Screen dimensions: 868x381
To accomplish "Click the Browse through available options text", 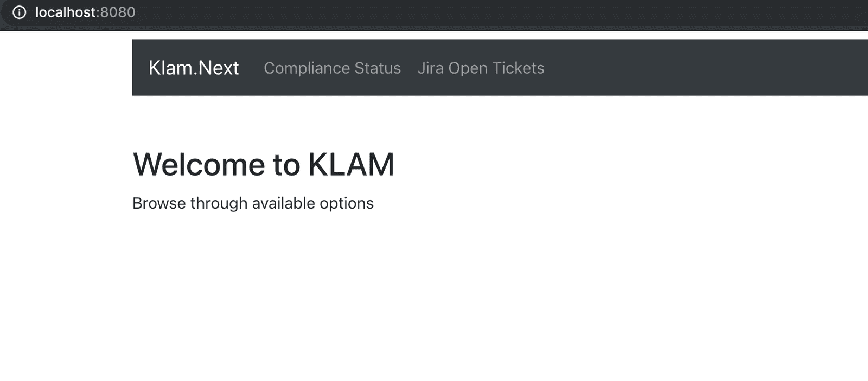I will pyautogui.click(x=253, y=203).
